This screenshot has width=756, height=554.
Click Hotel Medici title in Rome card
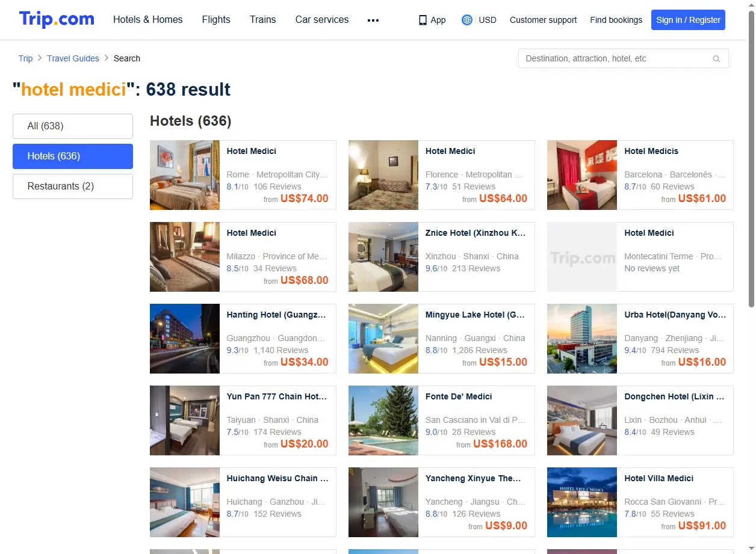[252, 151]
